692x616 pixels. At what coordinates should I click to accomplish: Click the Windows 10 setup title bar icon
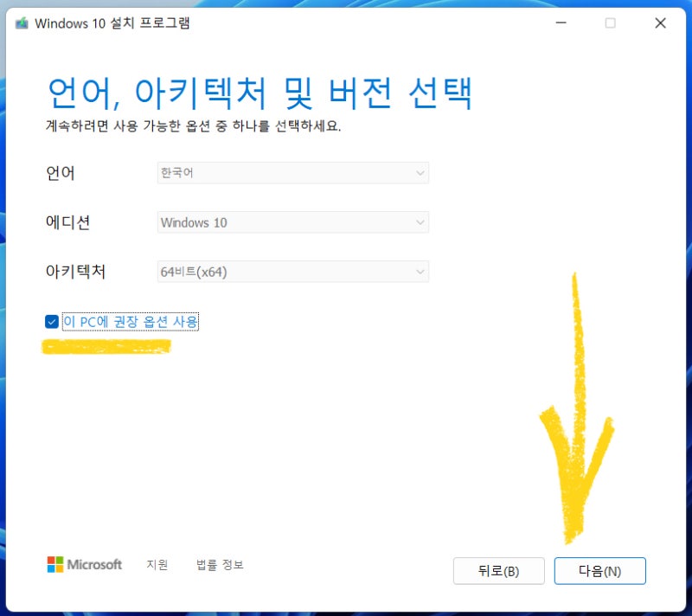pos(22,23)
